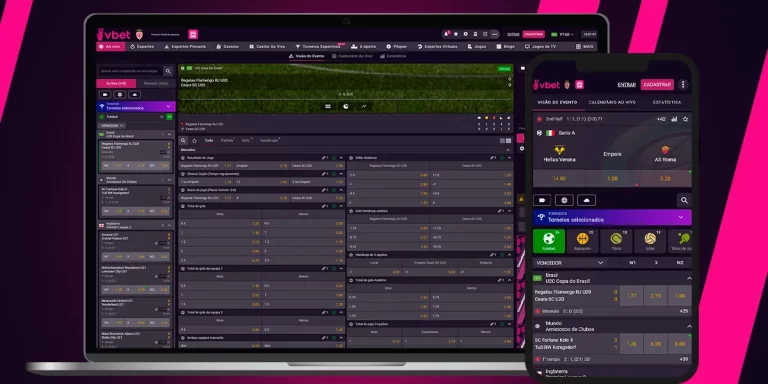Click the ENTRAR link on phone
The height and width of the screenshot is (384, 768).
(x=626, y=85)
